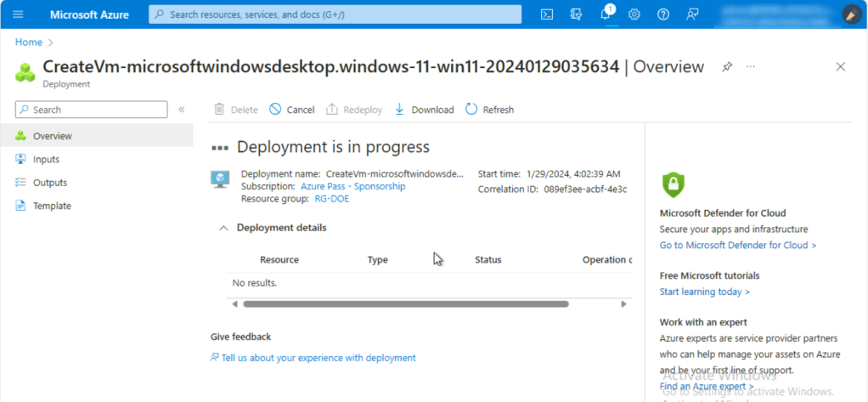Click the Help question mark icon

(x=663, y=14)
